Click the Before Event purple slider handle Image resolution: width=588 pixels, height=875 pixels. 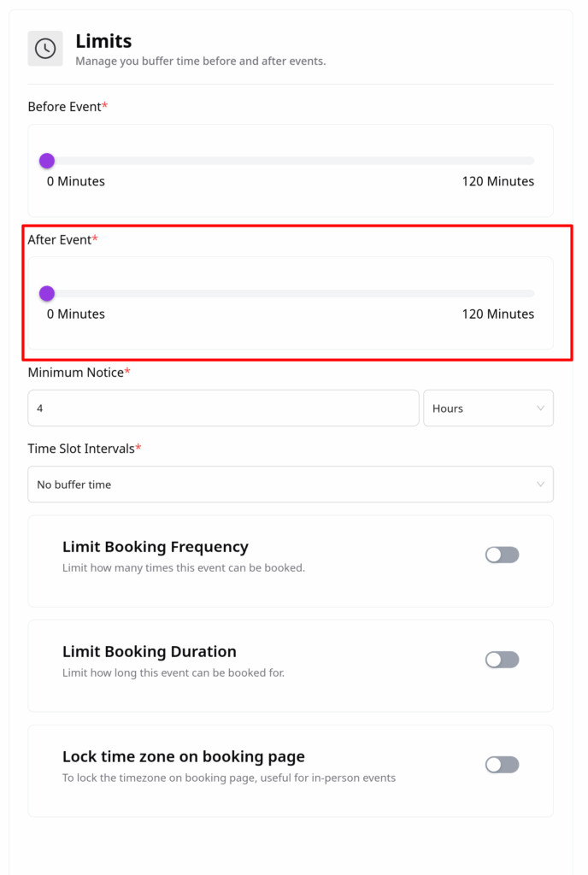click(47, 161)
